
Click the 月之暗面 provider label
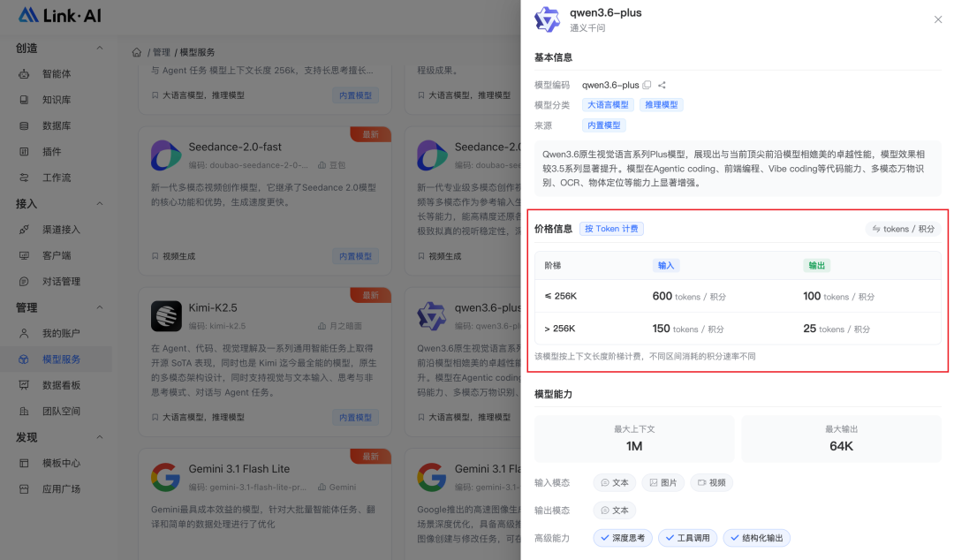tap(340, 326)
